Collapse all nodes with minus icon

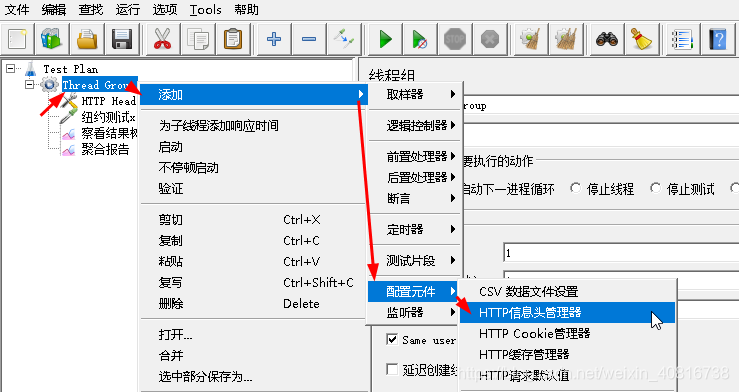(309, 39)
